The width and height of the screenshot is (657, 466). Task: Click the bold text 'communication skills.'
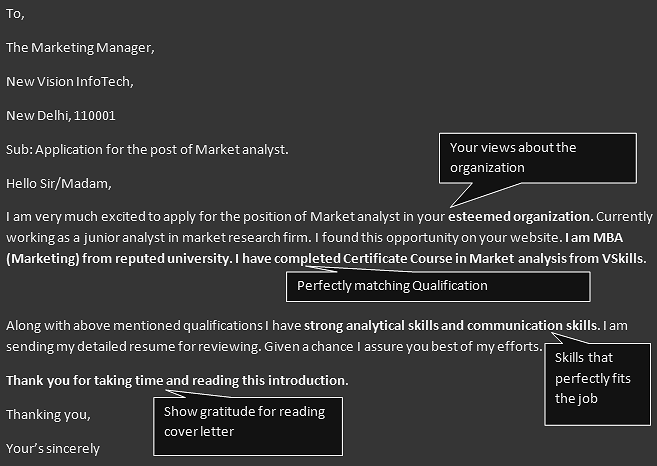[534, 326]
